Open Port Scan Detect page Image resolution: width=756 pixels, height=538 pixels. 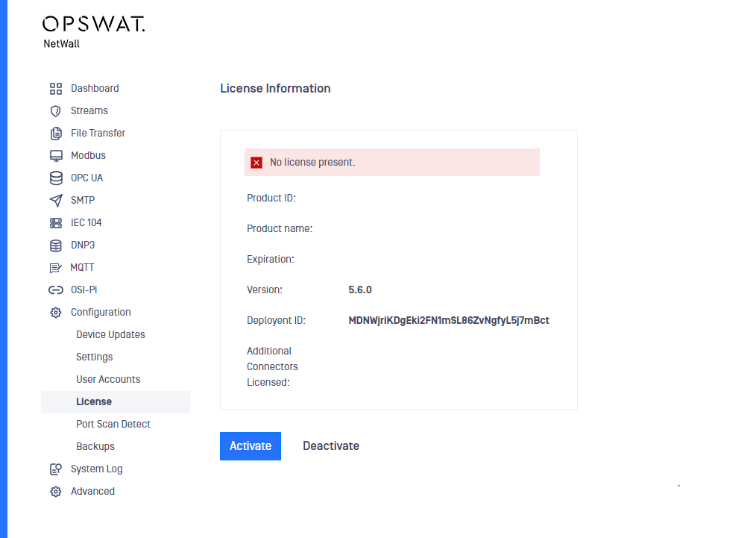pyautogui.click(x=113, y=424)
